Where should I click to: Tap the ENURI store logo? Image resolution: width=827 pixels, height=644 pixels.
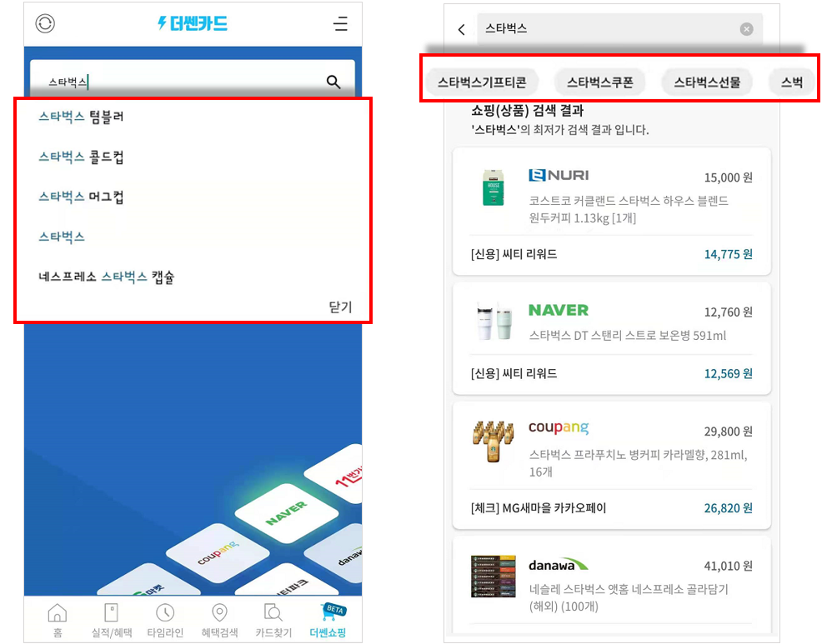pyautogui.click(x=559, y=175)
